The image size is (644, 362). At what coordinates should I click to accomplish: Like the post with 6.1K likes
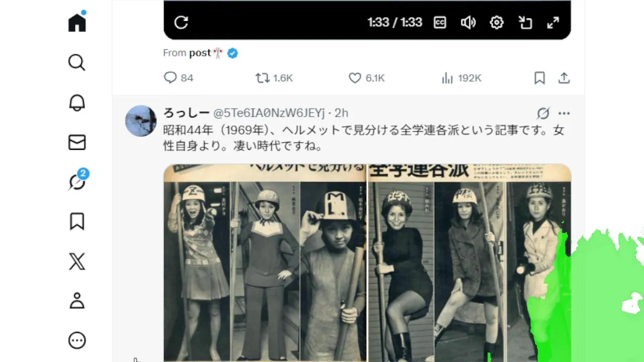click(367, 78)
